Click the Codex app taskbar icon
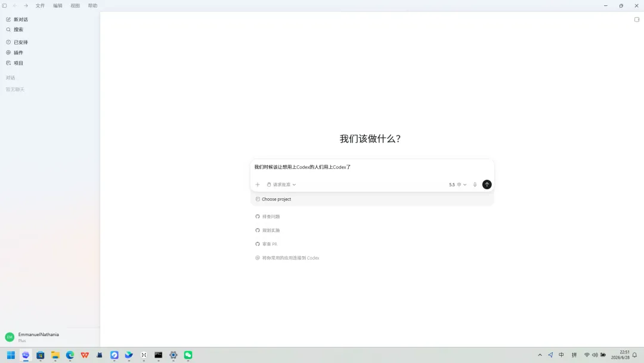 click(26, 355)
